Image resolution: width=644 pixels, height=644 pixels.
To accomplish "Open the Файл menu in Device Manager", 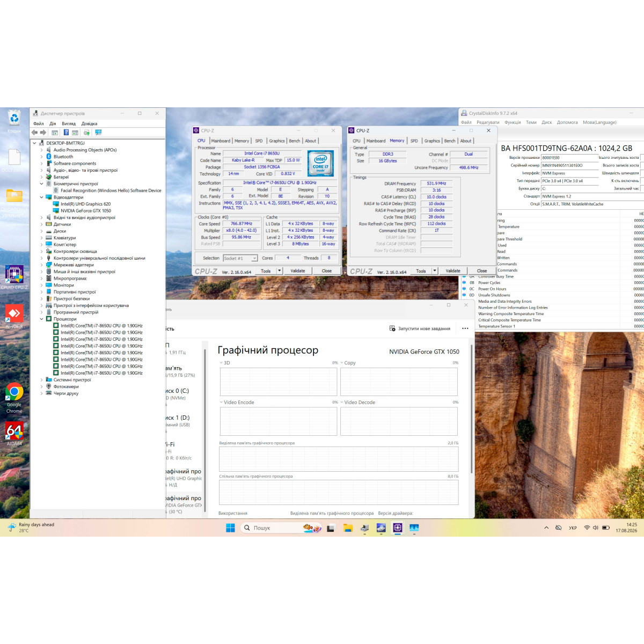I will 39,123.
